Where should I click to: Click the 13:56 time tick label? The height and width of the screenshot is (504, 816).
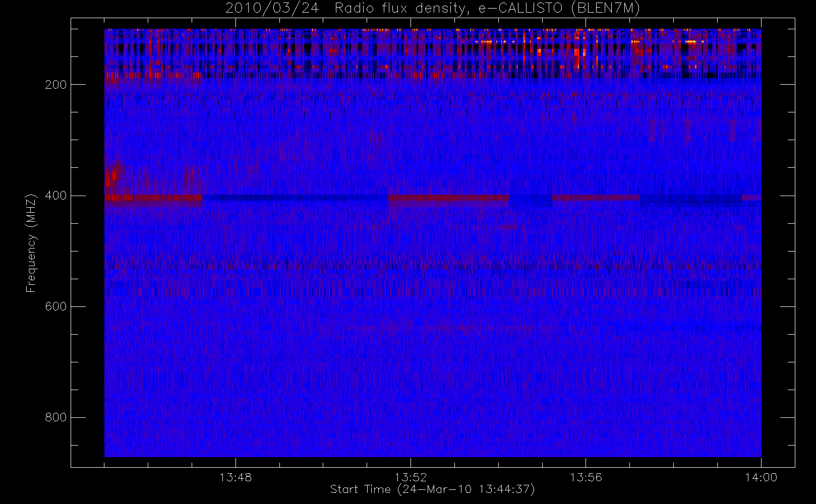pyautogui.click(x=586, y=477)
